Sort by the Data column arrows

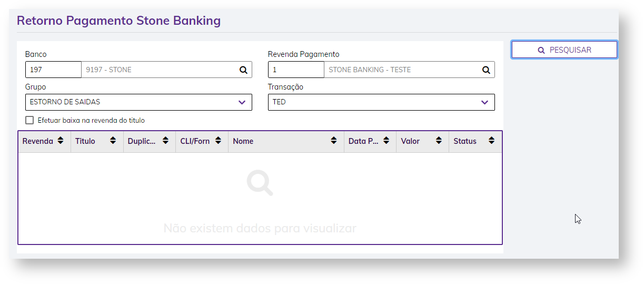click(387, 141)
